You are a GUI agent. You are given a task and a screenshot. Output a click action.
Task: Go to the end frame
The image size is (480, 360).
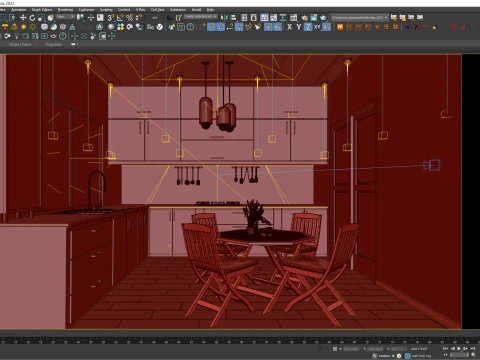point(473,349)
